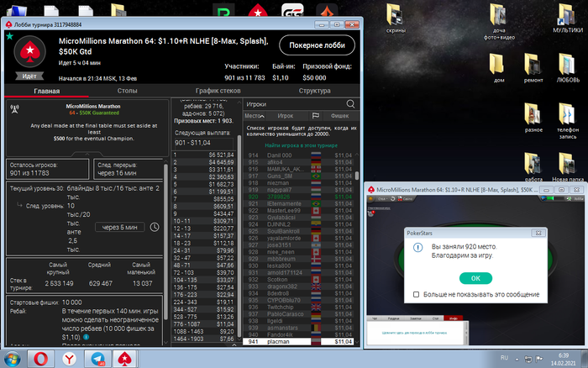The image size is (588, 368).
Task: Open the Windows Start menu
Action: (x=12, y=359)
